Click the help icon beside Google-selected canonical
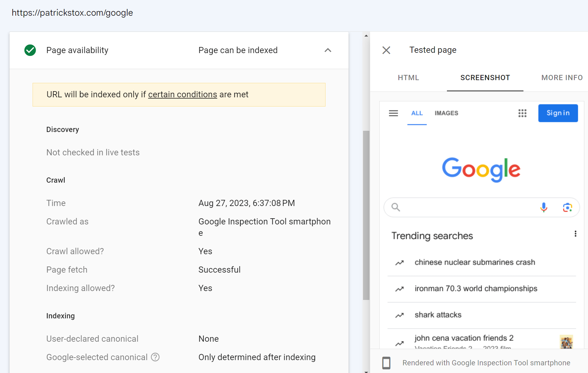This screenshot has height=373, width=588. point(155,357)
